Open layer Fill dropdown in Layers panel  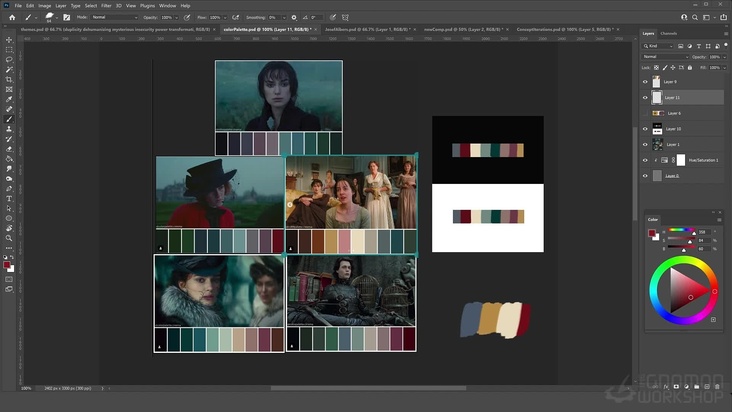(724, 68)
